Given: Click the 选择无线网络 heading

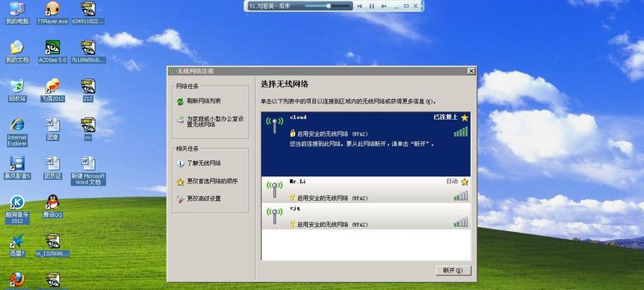Looking at the screenshot, I should pyautogui.click(x=285, y=84).
